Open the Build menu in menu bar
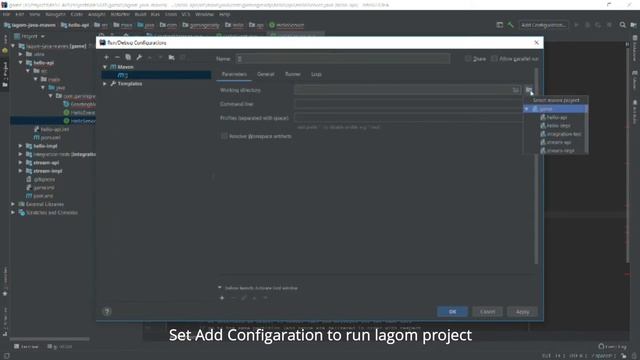This screenshot has width=640, height=360. (140, 14)
